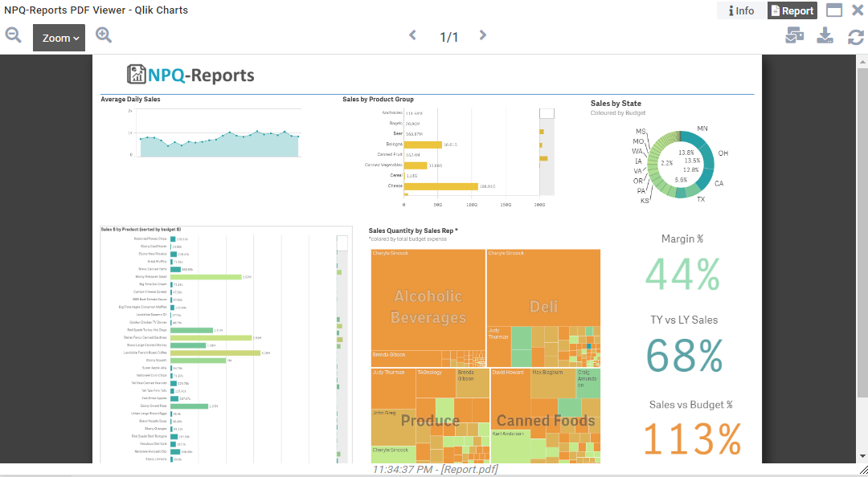868x477 pixels.
Task: Click the status bar '[Report.pdf]' timestamp text
Action: click(x=435, y=470)
